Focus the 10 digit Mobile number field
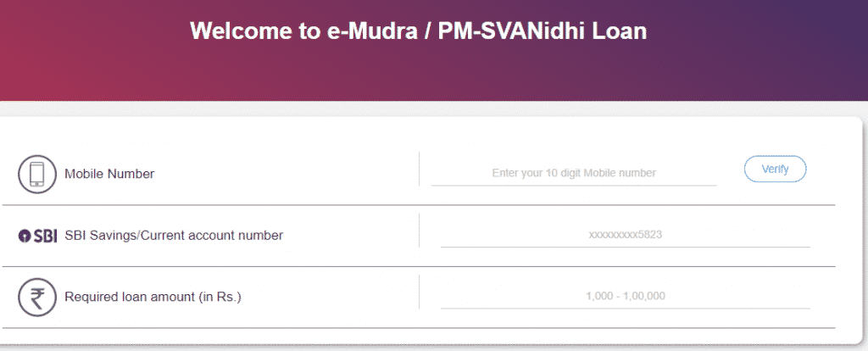Screen dimensions: 868x351 (x=574, y=173)
